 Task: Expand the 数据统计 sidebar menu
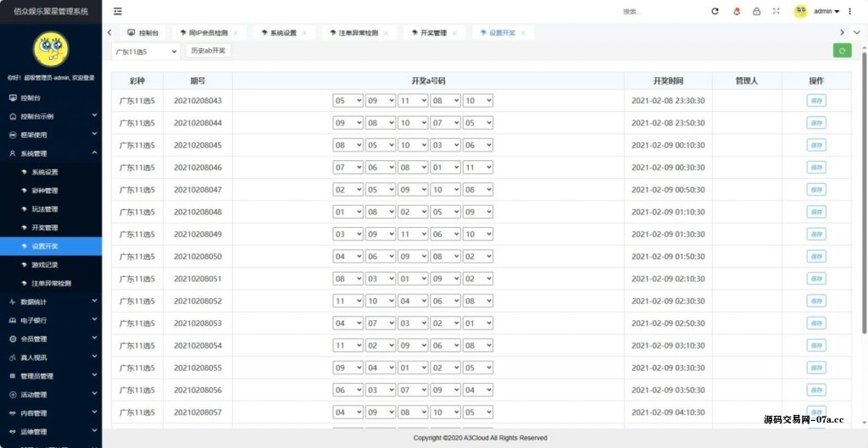[51, 301]
